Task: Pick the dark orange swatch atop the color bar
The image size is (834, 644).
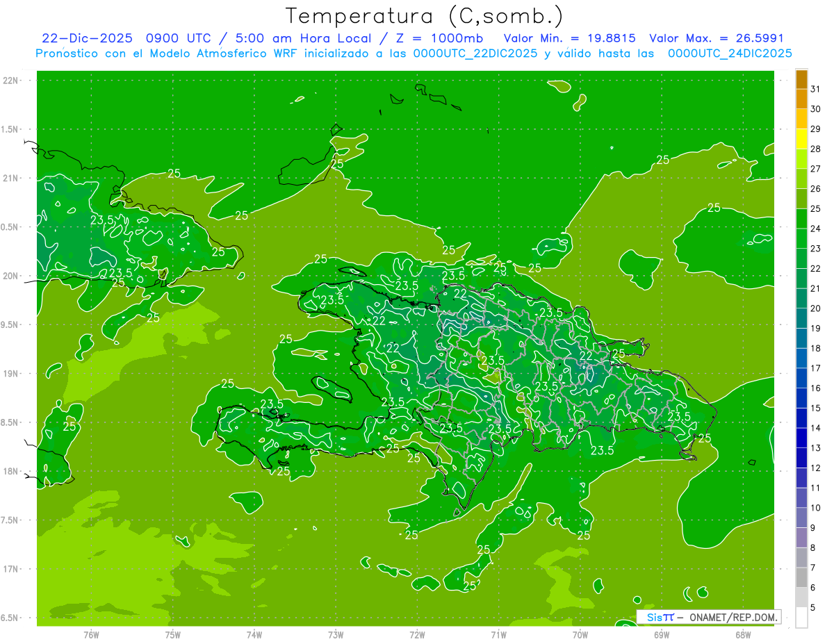Action: [x=801, y=79]
